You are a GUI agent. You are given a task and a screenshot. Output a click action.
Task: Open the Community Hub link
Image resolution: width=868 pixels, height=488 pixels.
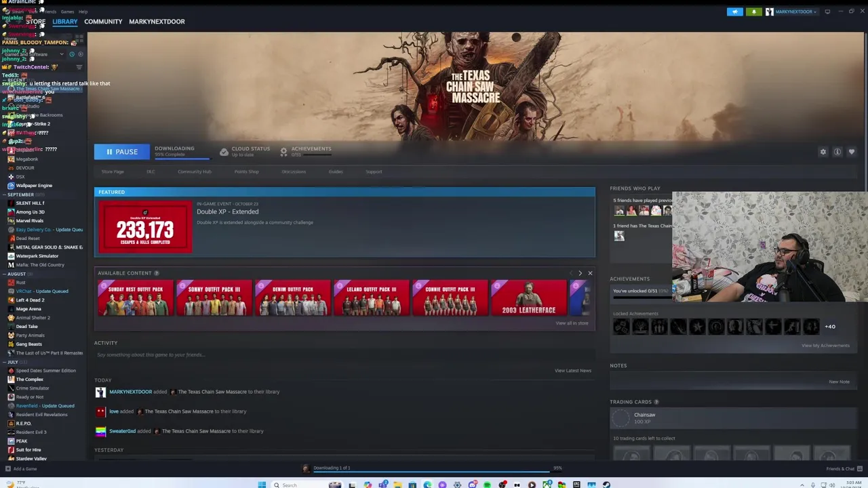point(195,171)
